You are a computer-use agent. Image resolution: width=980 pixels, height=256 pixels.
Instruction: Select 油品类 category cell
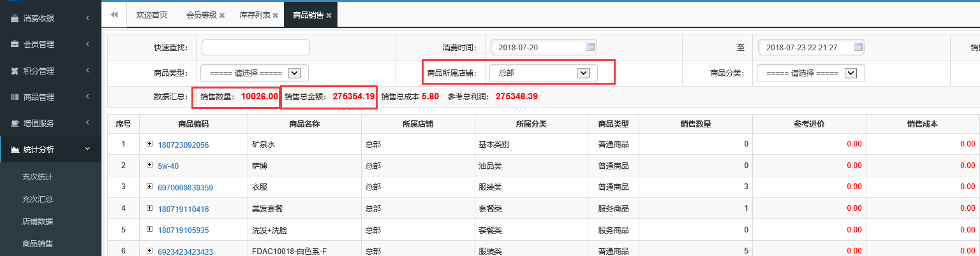[532, 166]
